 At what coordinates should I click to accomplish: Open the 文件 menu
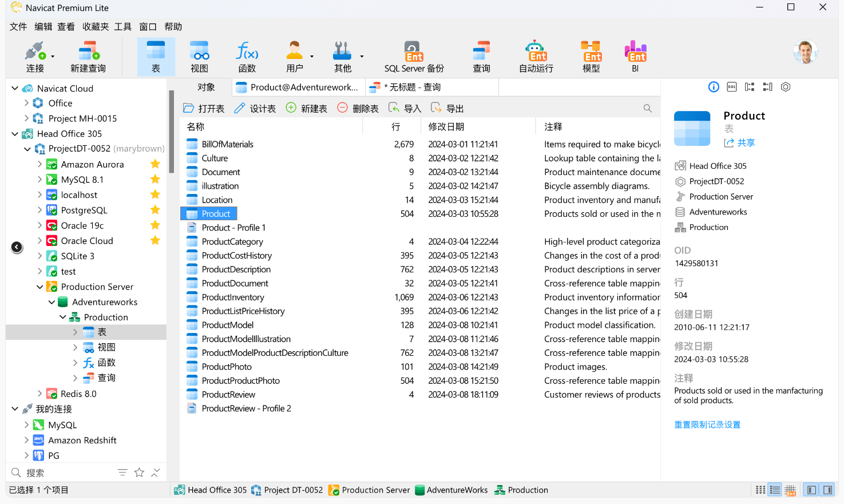pos(18,27)
